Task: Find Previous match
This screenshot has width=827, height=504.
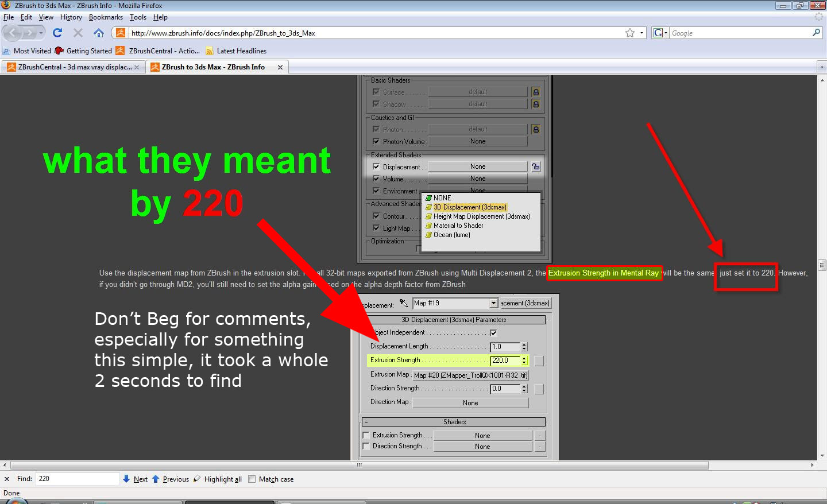Action: click(170, 479)
